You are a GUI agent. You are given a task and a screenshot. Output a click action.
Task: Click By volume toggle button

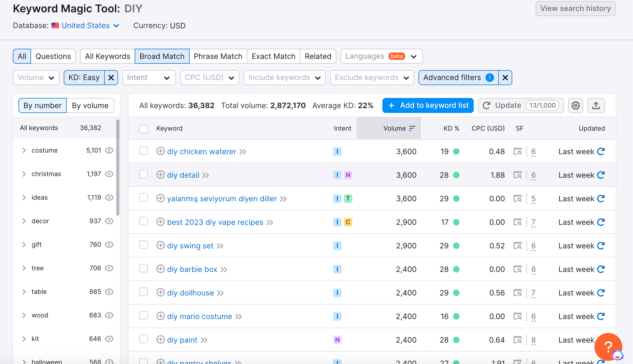pos(89,105)
